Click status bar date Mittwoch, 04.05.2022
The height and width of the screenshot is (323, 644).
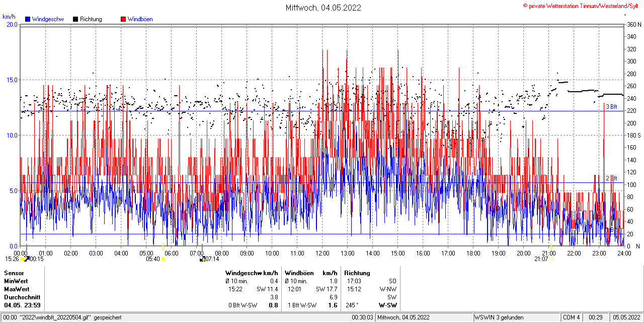[404, 317]
